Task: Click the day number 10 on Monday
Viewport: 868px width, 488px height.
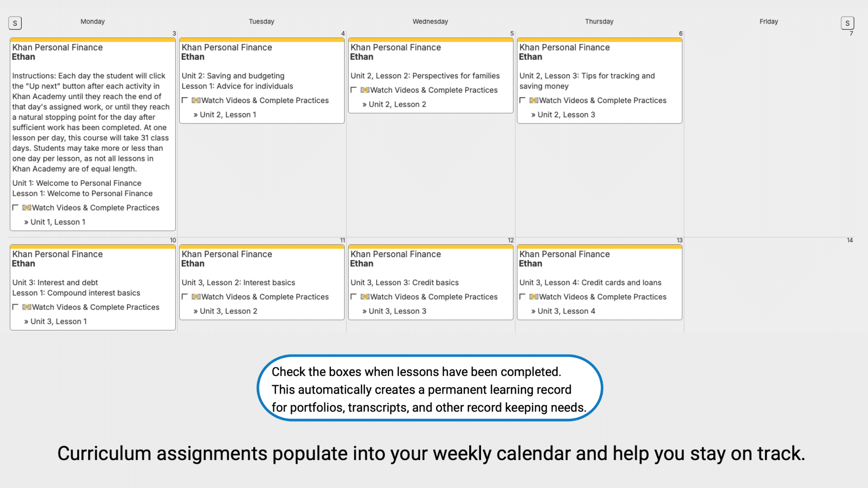Action: pos(173,240)
